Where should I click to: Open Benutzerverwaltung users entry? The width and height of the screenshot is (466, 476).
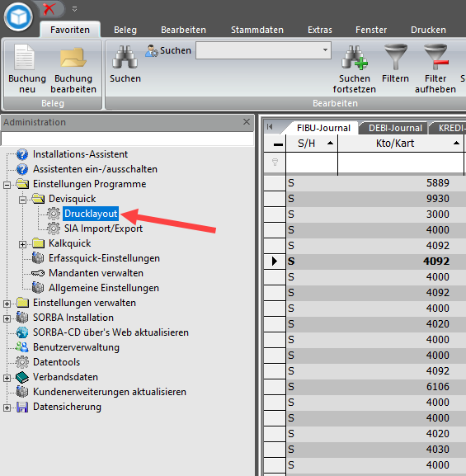(x=76, y=347)
